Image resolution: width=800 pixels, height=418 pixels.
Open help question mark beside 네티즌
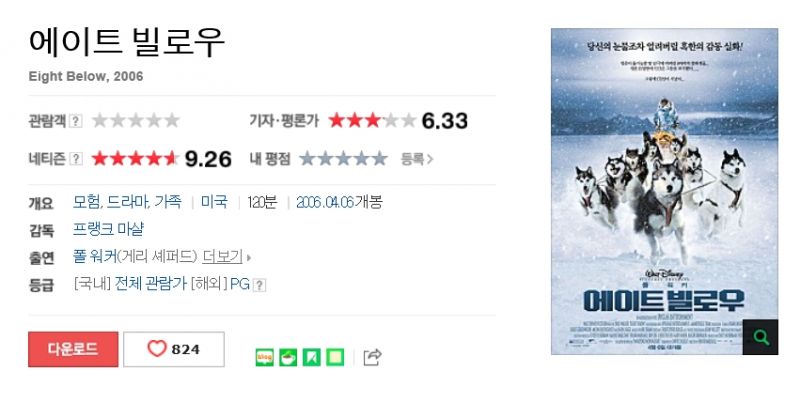[x=76, y=159]
